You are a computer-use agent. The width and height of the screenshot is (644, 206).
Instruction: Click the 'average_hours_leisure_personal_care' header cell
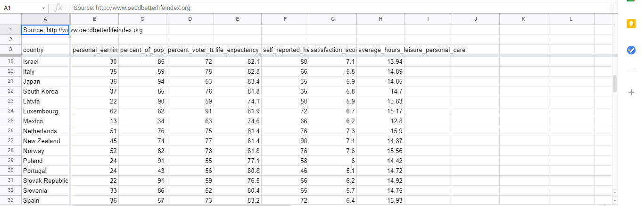(x=380, y=50)
